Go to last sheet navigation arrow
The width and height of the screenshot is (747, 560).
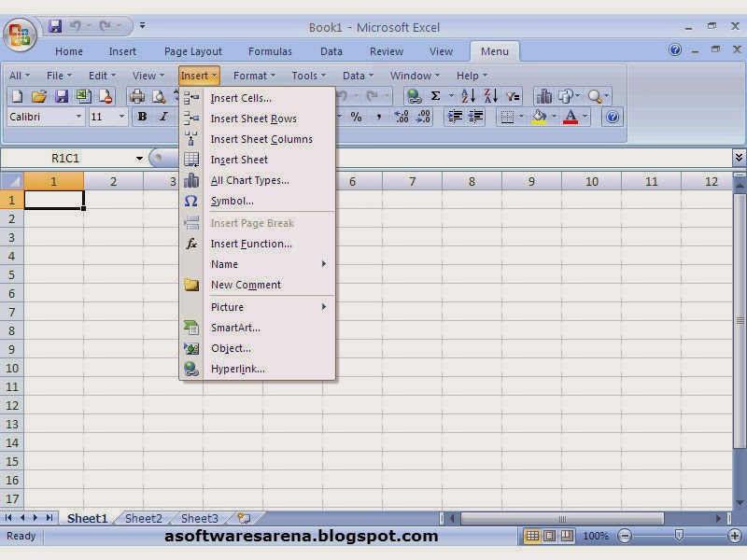point(49,518)
